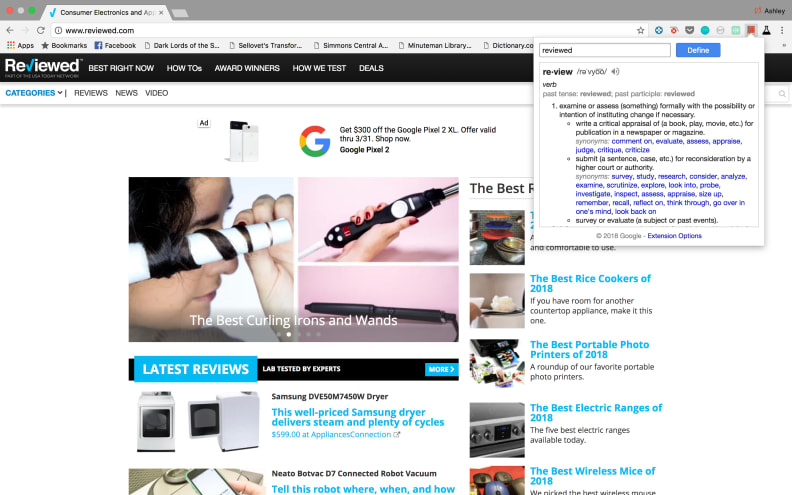Open the HOW TOs menu item
The image size is (792, 495).
184,68
